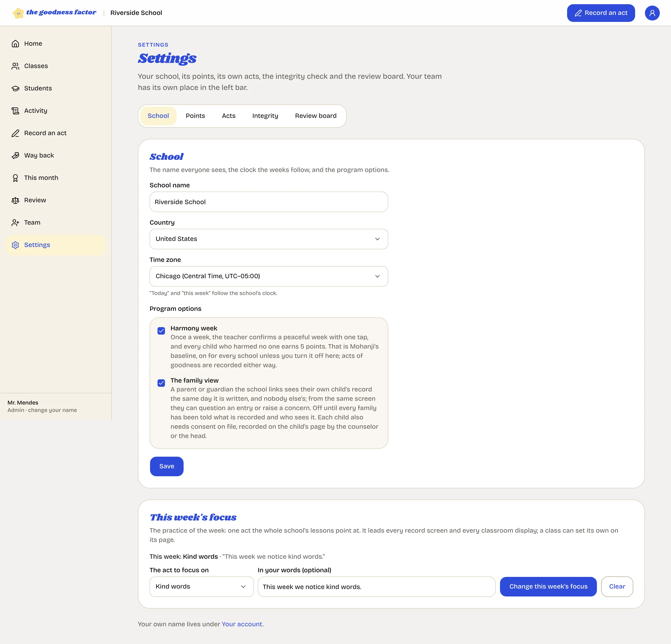Click the School name input field
This screenshot has height=644, width=671.
[268, 202]
